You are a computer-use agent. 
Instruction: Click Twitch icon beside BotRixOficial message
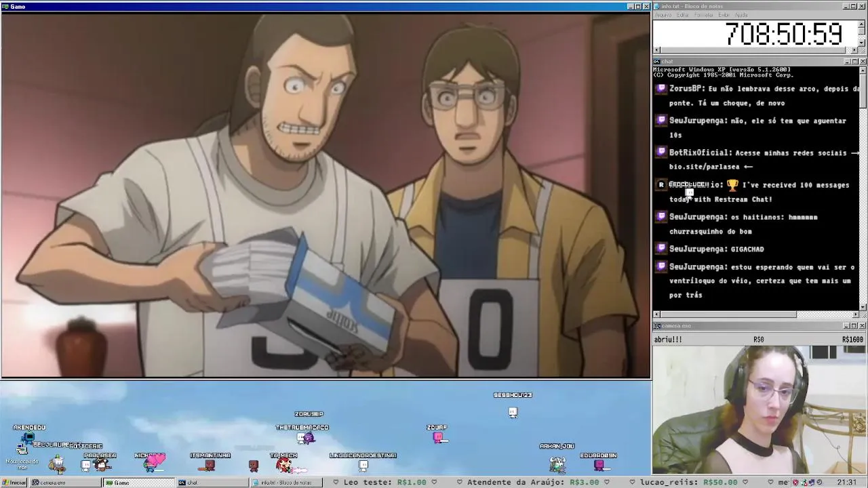click(661, 152)
